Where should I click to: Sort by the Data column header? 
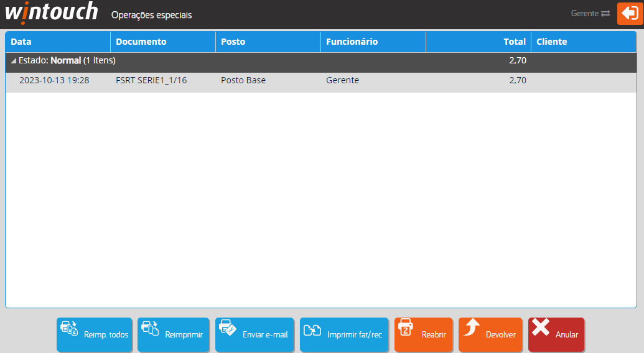tap(58, 42)
